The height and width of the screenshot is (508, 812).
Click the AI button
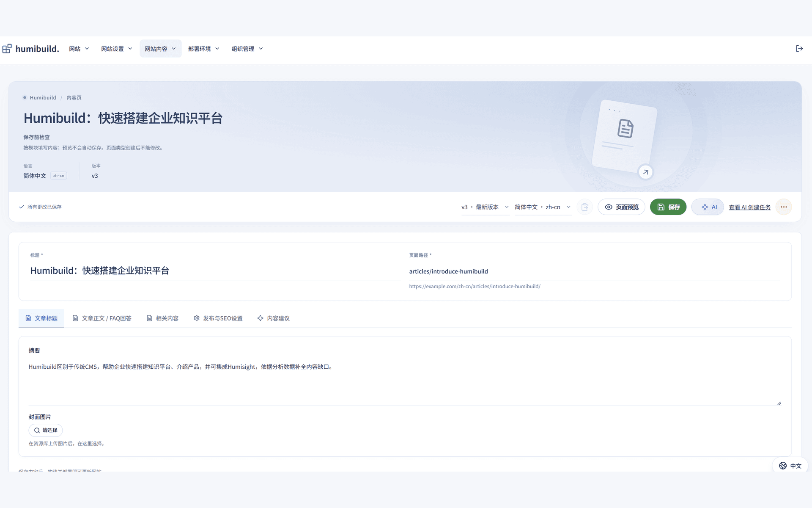708,207
